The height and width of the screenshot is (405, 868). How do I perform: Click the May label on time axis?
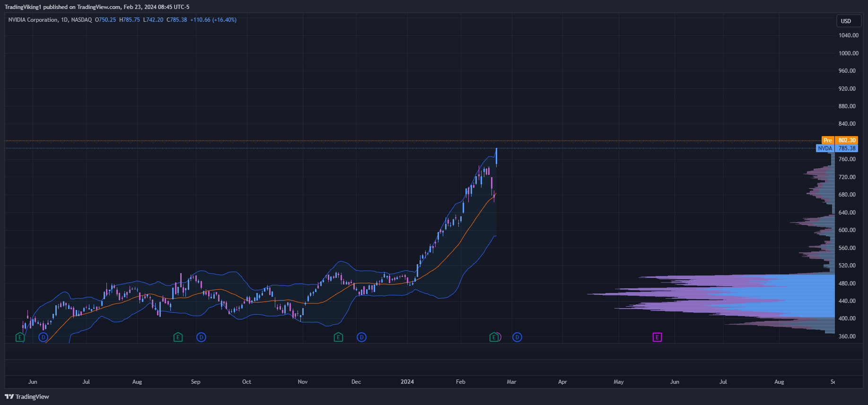[x=619, y=382]
